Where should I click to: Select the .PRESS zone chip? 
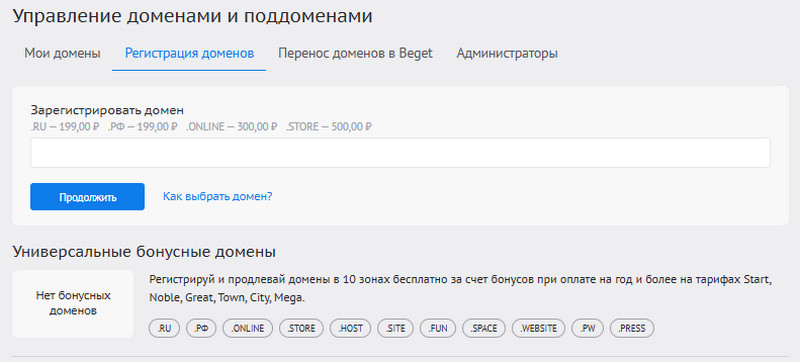tap(632, 328)
